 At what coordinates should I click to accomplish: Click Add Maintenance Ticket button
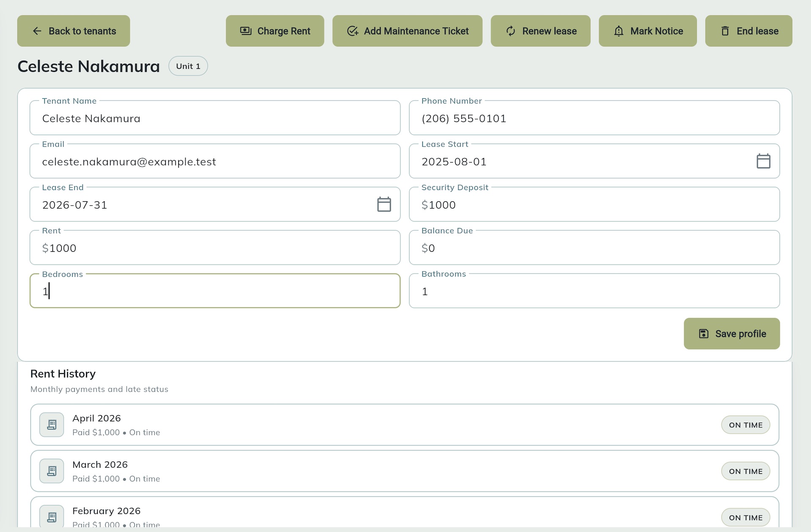pos(407,31)
